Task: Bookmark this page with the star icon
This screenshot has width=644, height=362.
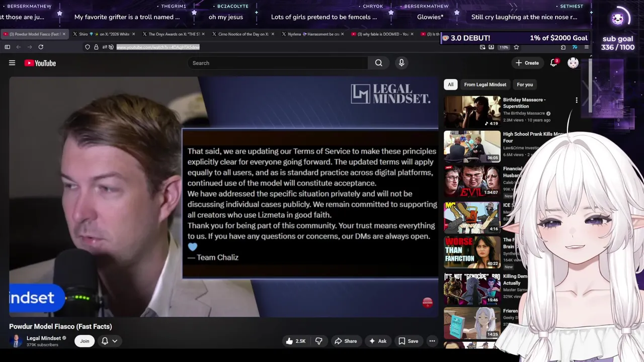Action: [x=516, y=47]
